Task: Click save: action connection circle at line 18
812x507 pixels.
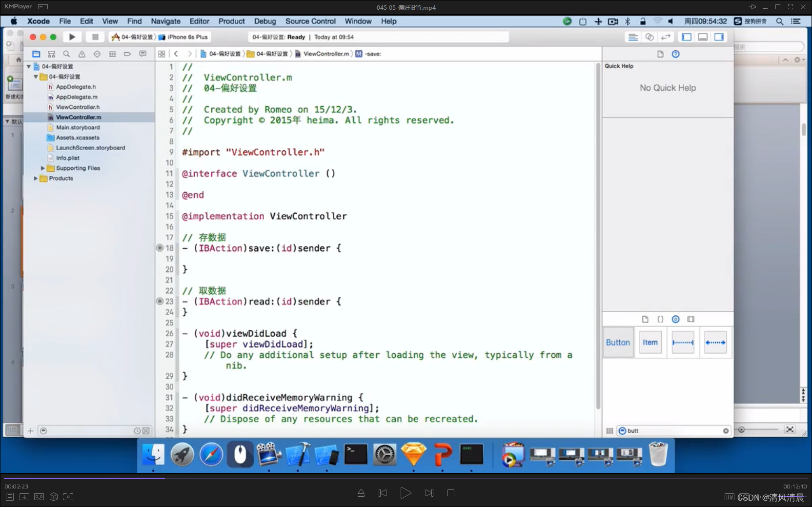Action: [x=160, y=248]
